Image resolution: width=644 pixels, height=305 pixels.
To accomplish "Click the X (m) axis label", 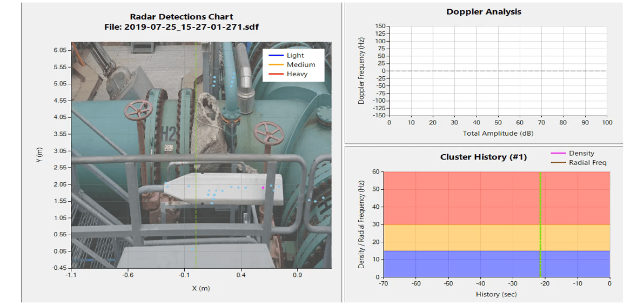I will click(x=201, y=288).
